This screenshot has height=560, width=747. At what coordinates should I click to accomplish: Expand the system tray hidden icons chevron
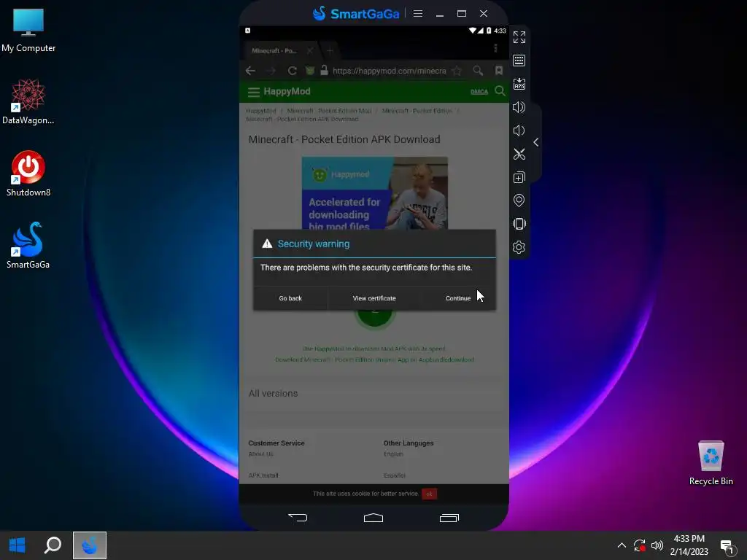pyautogui.click(x=622, y=545)
